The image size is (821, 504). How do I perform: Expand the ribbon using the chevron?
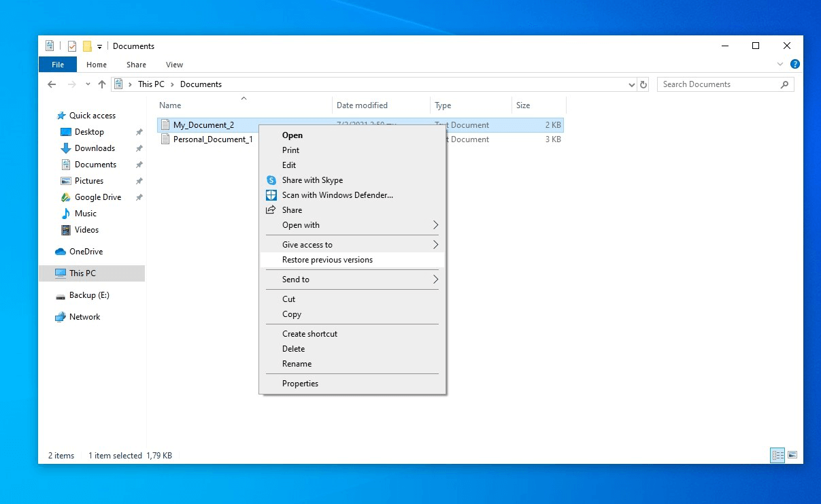pos(780,64)
